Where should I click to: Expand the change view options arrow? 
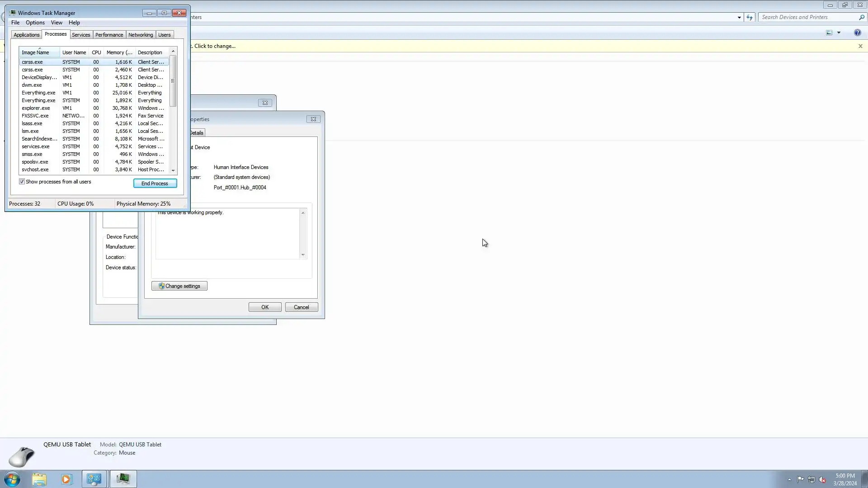[x=839, y=33]
